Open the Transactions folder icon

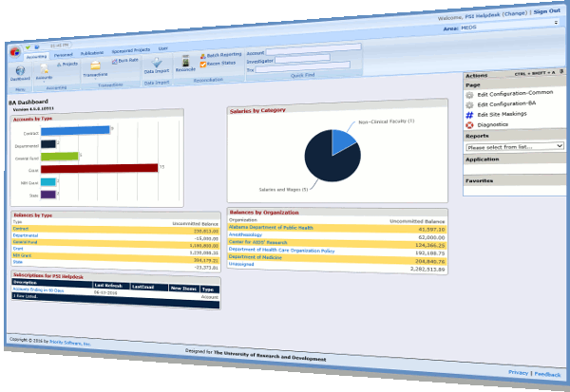(x=95, y=65)
